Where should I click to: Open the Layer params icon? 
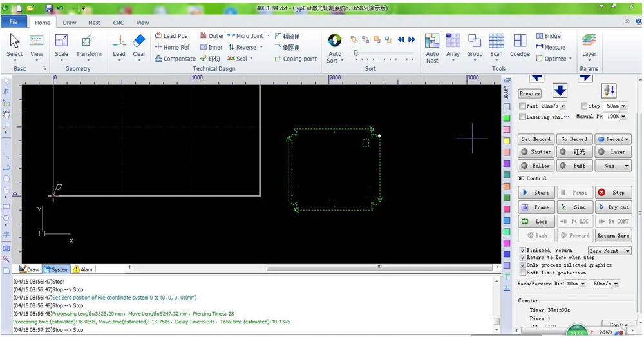coord(589,45)
